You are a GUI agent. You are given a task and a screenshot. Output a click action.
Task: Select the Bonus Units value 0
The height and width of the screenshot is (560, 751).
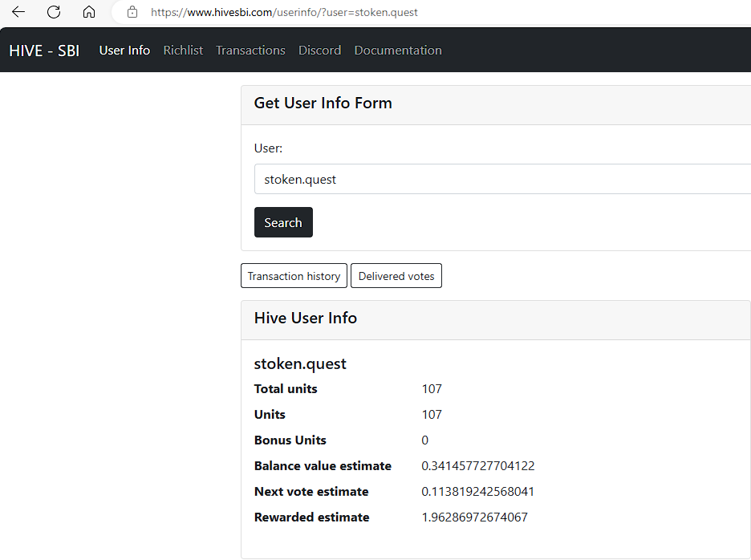tap(424, 440)
